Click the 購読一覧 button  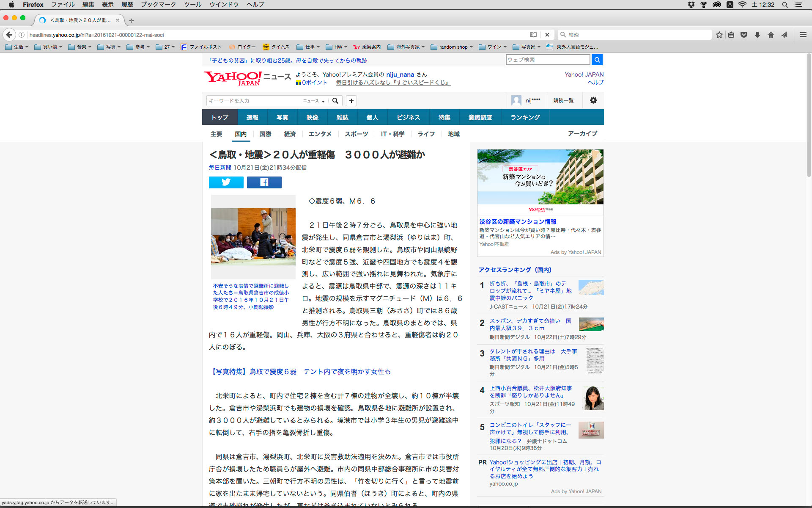(563, 100)
